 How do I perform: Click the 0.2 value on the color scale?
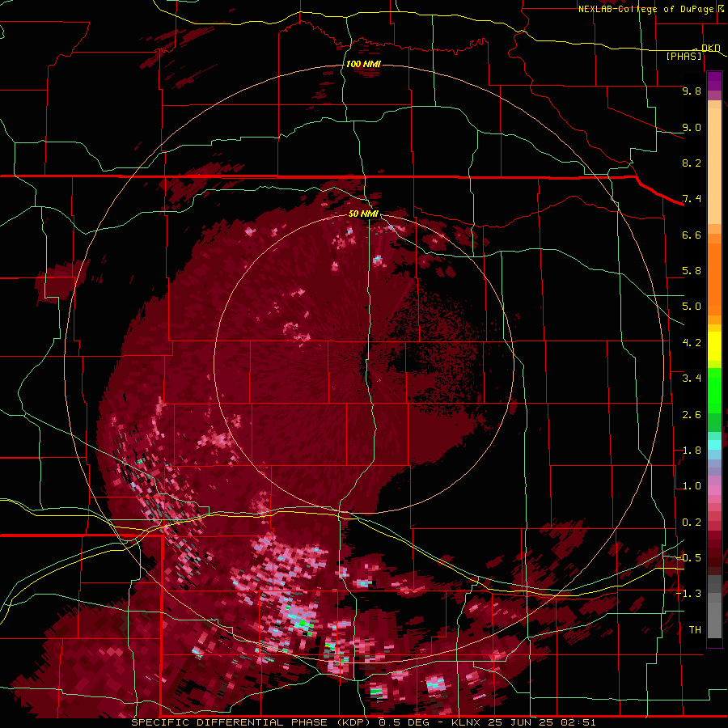(x=692, y=523)
